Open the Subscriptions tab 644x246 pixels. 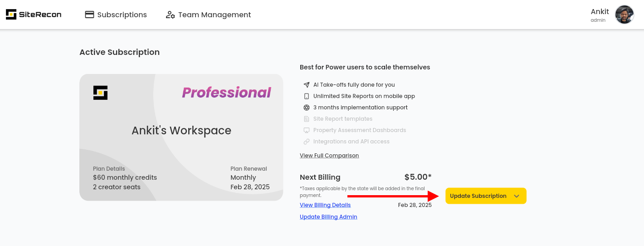click(x=116, y=15)
